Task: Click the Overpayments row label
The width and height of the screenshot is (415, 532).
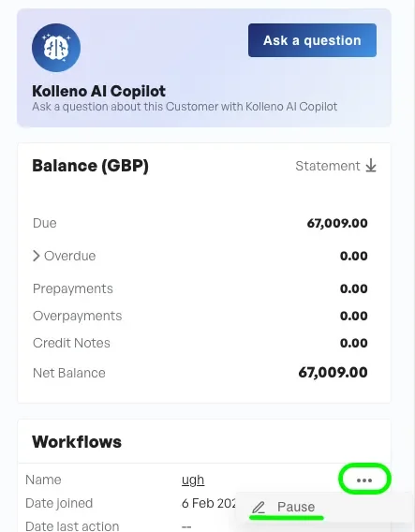Action: coord(78,316)
